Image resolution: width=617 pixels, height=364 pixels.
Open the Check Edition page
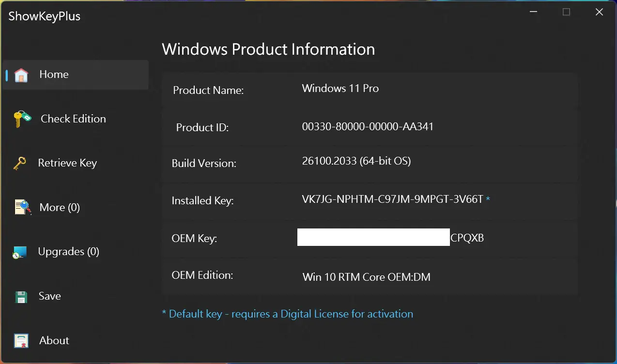tap(73, 119)
